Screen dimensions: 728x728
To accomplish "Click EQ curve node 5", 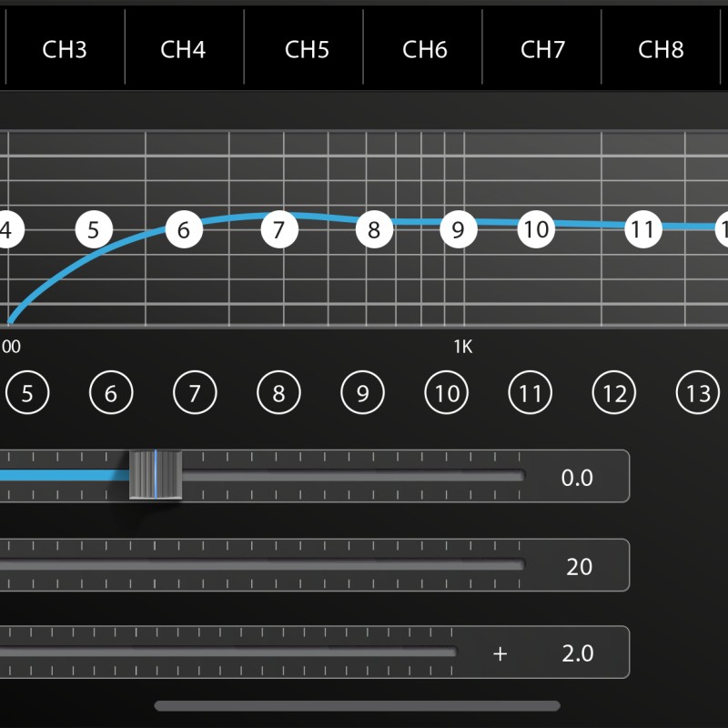I will pyautogui.click(x=94, y=230).
